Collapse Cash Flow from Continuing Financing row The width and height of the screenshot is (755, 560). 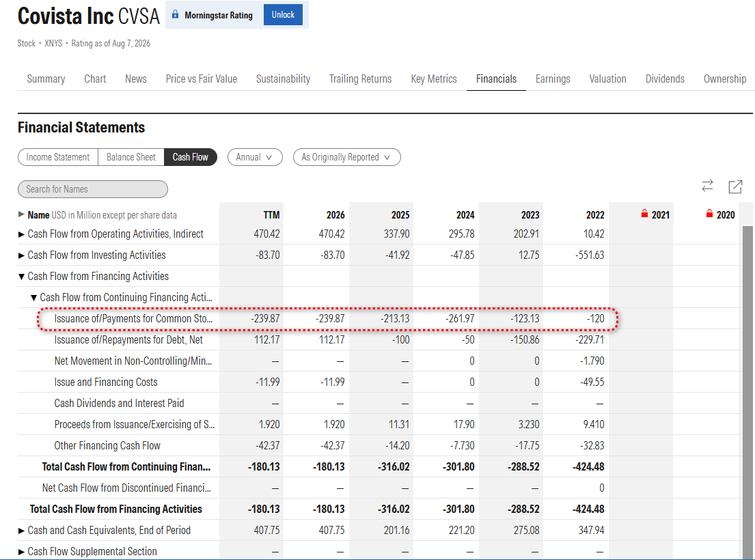33,298
